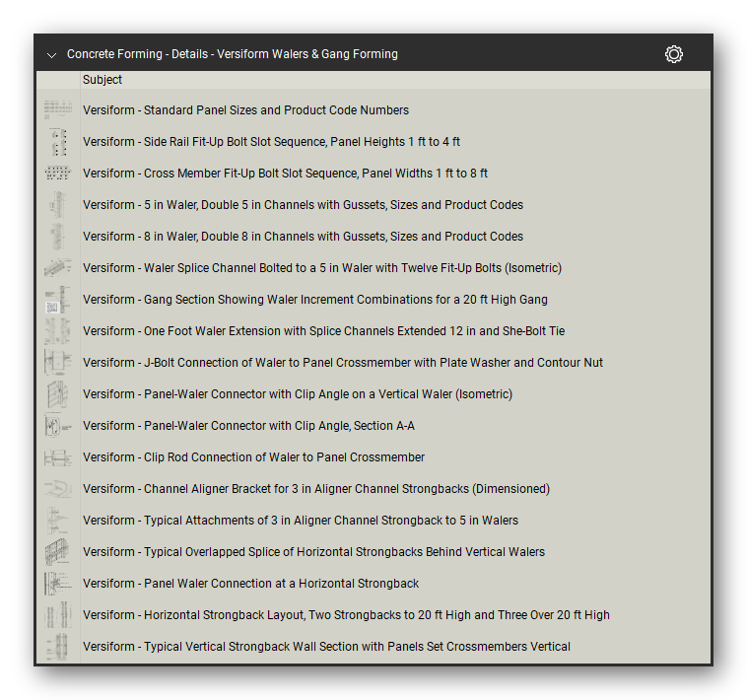The image size is (747, 700).
Task: Open thumbnail for Panel Waler Connection Strongback row
Action: [x=58, y=584]
